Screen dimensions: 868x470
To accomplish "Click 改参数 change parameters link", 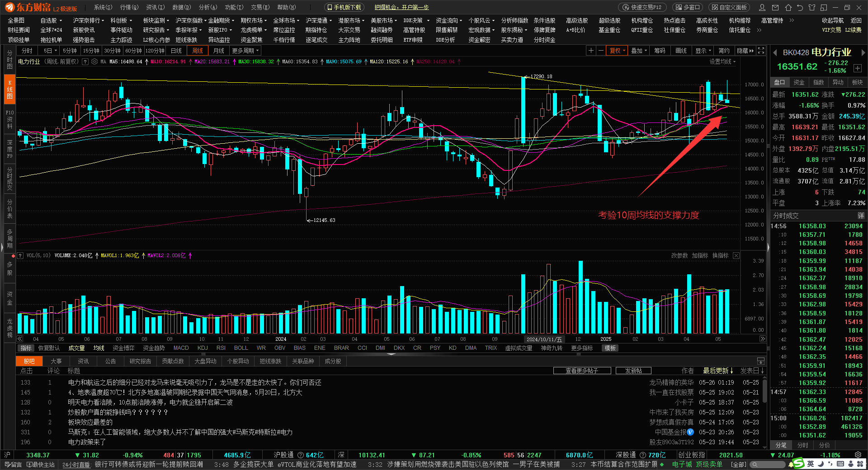I will [679, 256].
